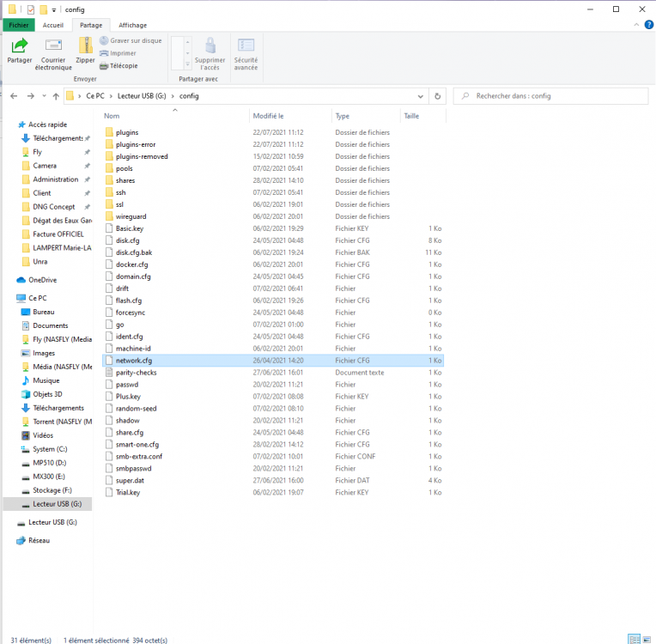
Task: Sort by the Nom column
Action: coord(112,116)
